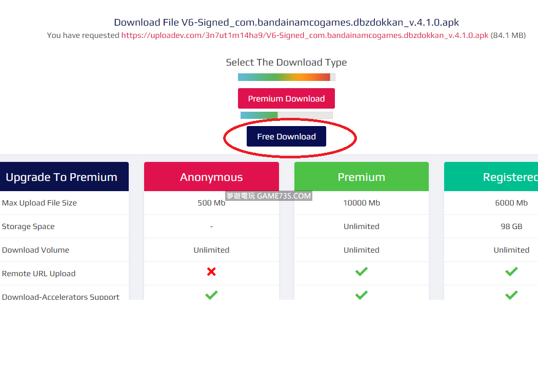Click the free download speed bar
This screenshot has width=538, height=392.
point(286,115)
